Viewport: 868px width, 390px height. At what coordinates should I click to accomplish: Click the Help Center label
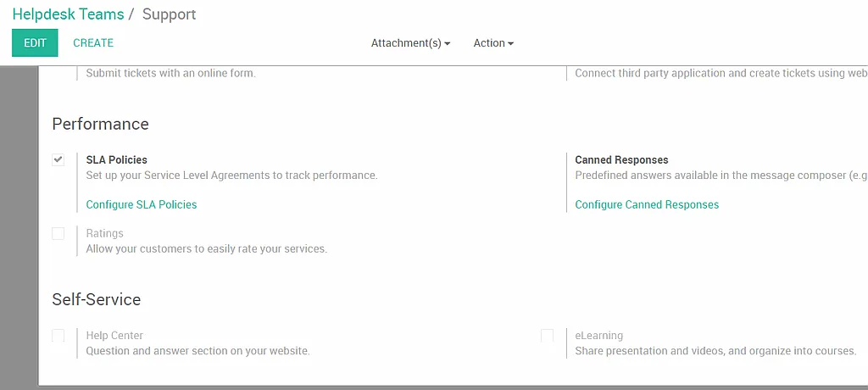click(114, 335)
